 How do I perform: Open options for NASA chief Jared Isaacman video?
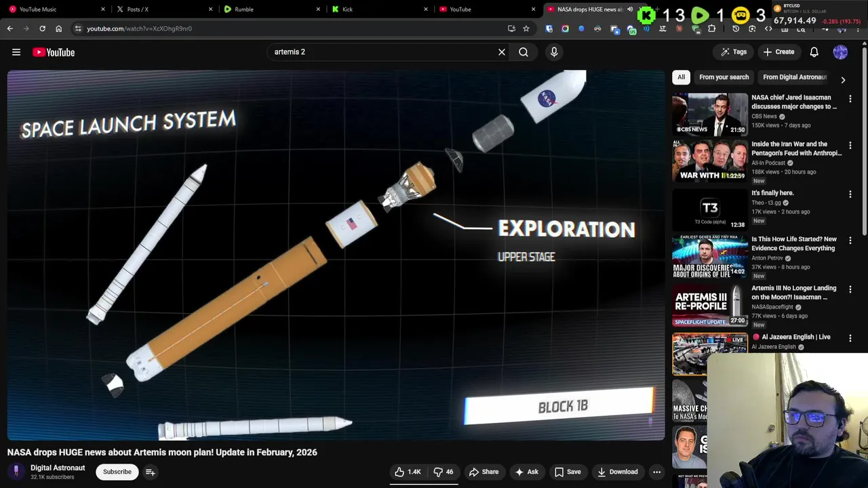pyautogui.click(x=850, y=99)
